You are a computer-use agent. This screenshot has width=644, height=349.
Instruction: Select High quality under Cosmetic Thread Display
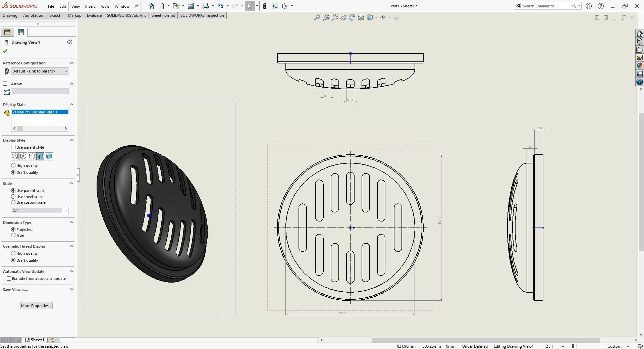click(13, 253)
